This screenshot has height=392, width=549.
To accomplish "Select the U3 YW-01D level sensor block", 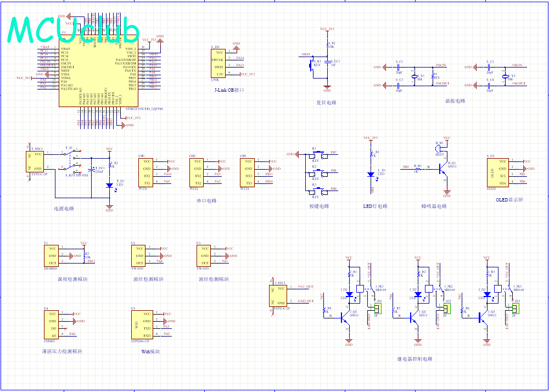I will pyautogui.click(x=204, y=255).
